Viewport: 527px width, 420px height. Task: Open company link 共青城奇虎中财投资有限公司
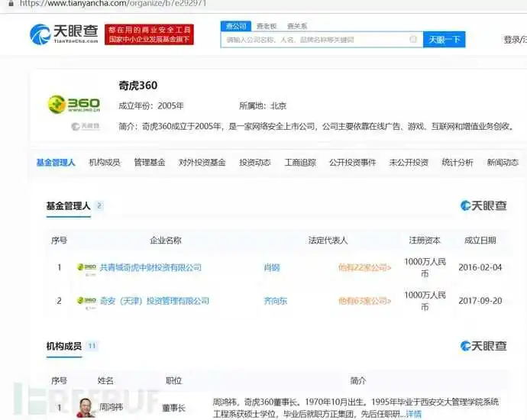tap(150, 267)
